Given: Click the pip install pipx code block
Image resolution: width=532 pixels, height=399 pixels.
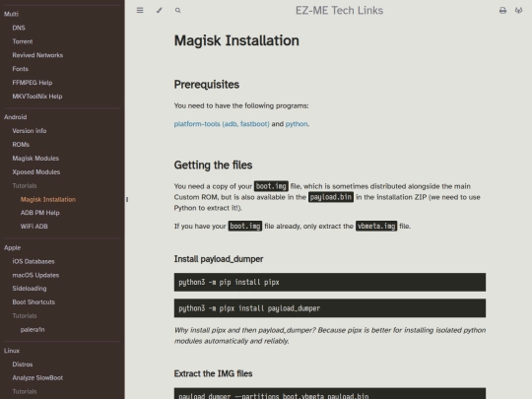Looking at the screenshot, I should [x=330, y=283].
